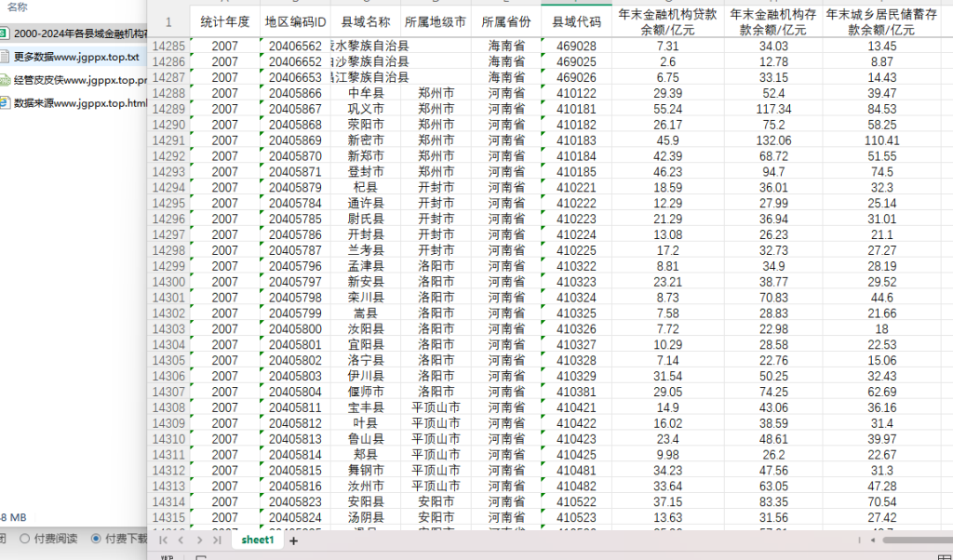The height and width of the screenshot is (560, 953).
Task: Select the 地区编码ID header cell
Action: pos(295,22)
